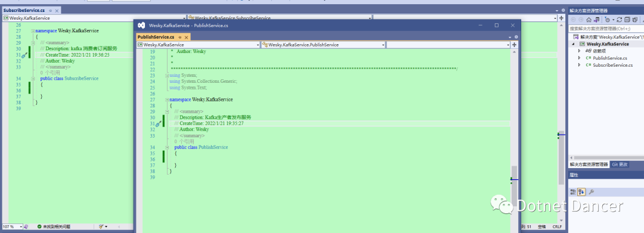The width and height of the screenshot is (644, 233).
Task: Click the 0 个引用 link above PublishService
Action: click(184, 141)
